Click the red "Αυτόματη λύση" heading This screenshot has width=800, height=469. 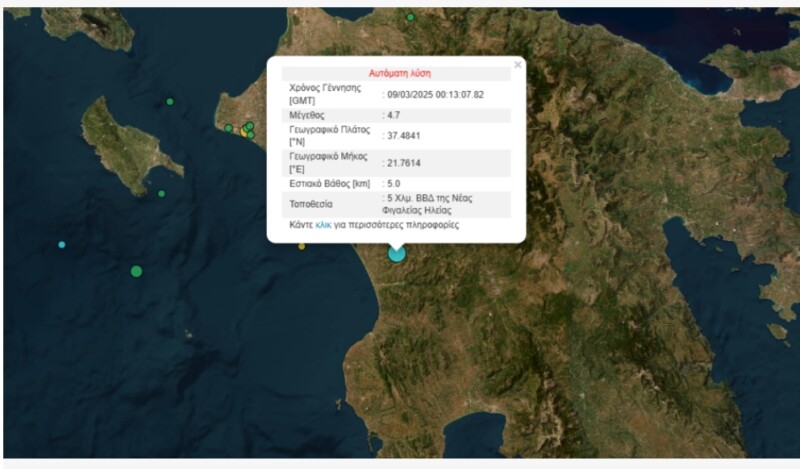[396, 73]
